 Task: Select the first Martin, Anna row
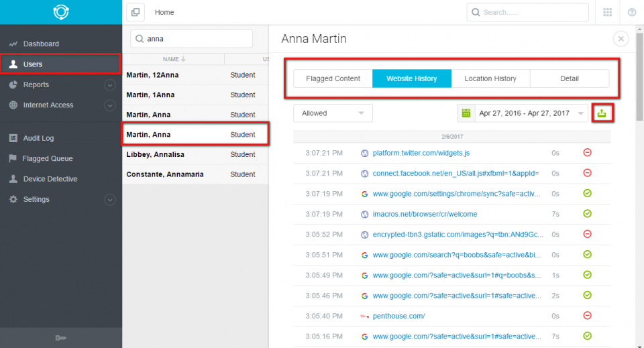point(195,115)
